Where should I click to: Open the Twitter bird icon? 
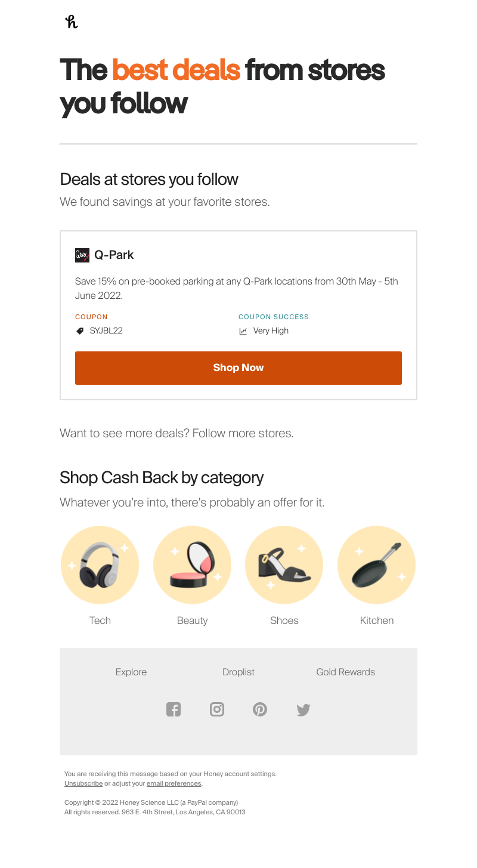point(303,710)
